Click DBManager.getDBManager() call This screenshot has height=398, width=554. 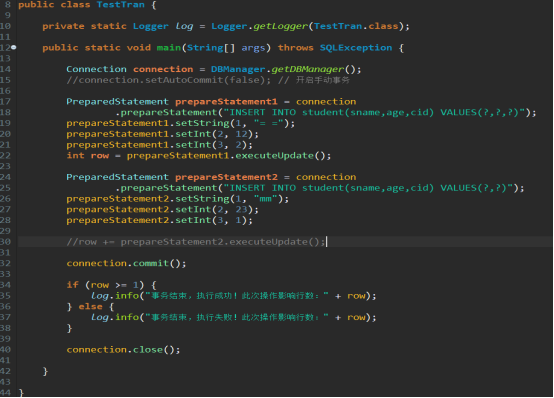pyautogui.click(x=286, y=69)
